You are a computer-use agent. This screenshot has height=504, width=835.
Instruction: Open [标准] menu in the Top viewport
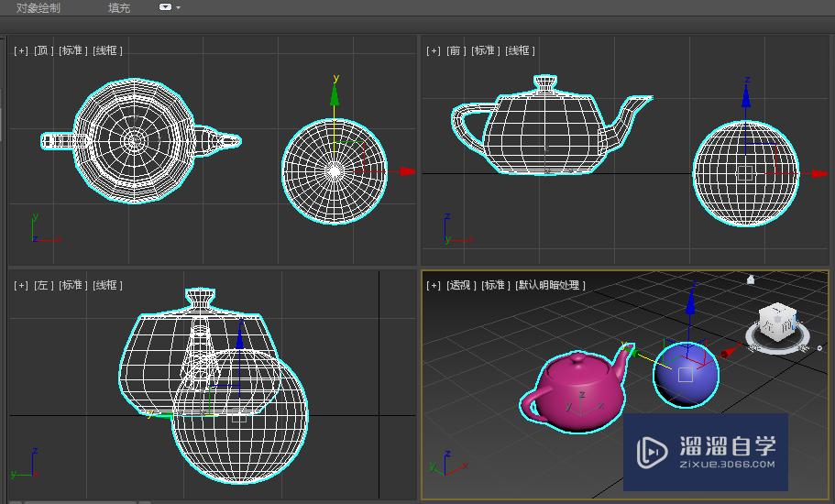73,50
